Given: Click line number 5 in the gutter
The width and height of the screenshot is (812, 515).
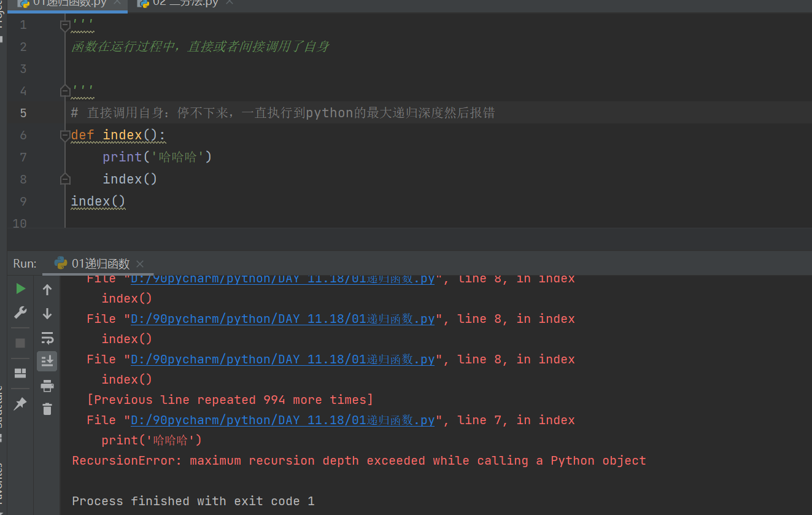Looking at the screenshot, I should (x=23, y=113).
